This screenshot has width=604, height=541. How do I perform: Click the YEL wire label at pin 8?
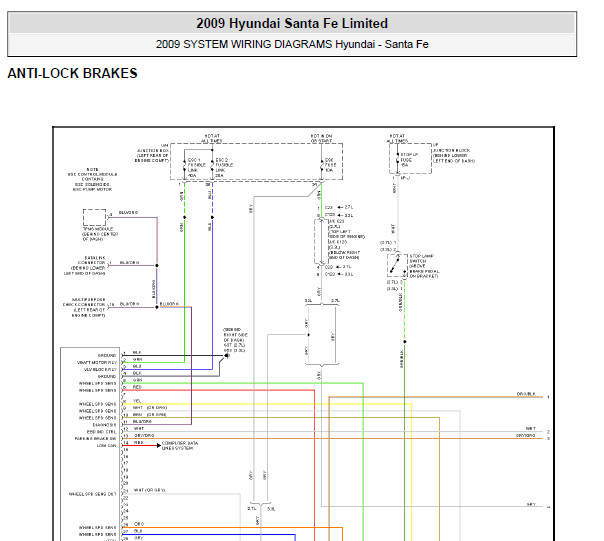click(x=137, y=401)
